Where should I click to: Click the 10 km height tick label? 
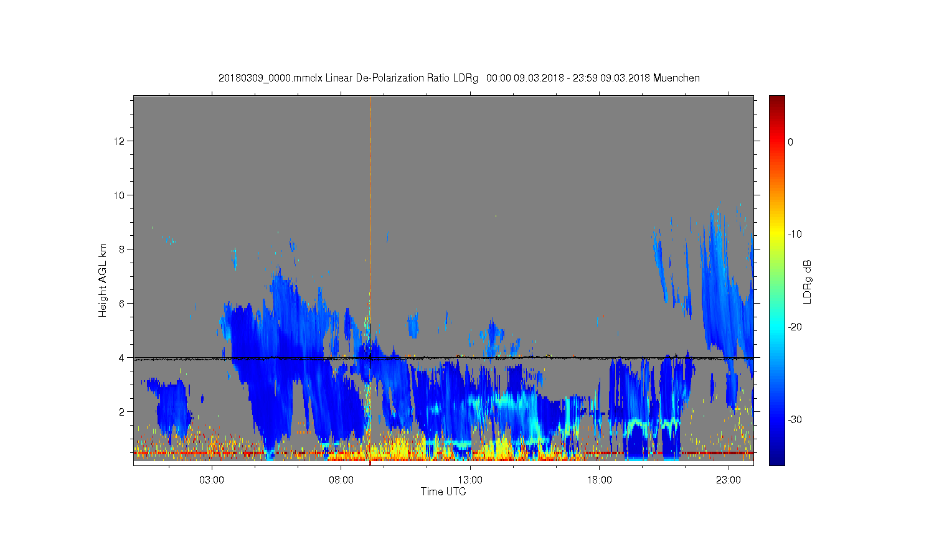point(119,195)
